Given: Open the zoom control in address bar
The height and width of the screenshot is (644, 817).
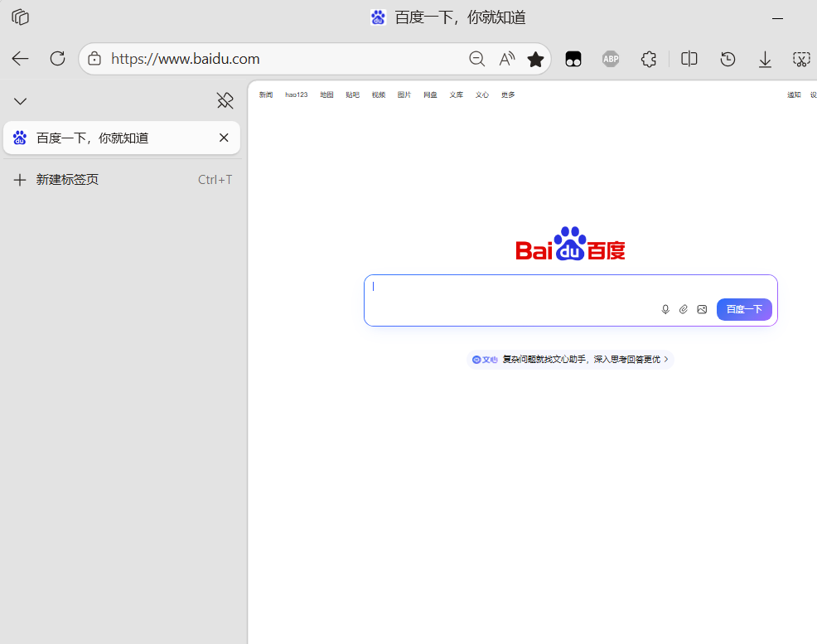Looking at the screenshot, I should [x=476, y=59].
